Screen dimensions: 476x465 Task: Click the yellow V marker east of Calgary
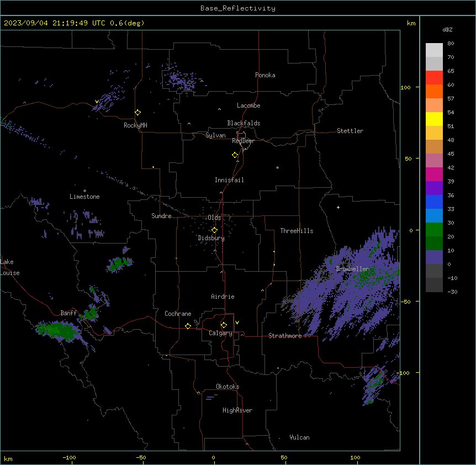[237, 323]
